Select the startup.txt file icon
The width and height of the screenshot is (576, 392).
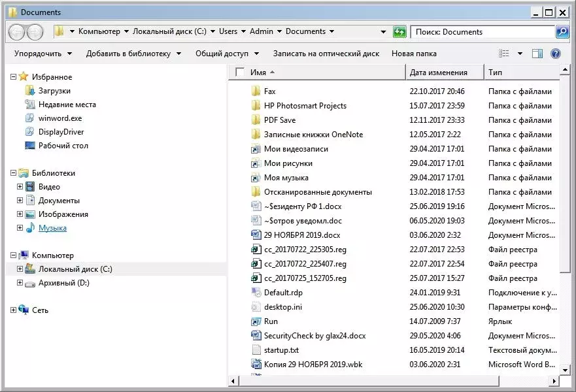point(256,350)
